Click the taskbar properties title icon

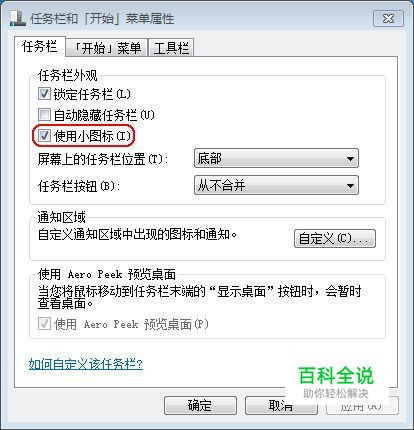(x=17, y=18)
